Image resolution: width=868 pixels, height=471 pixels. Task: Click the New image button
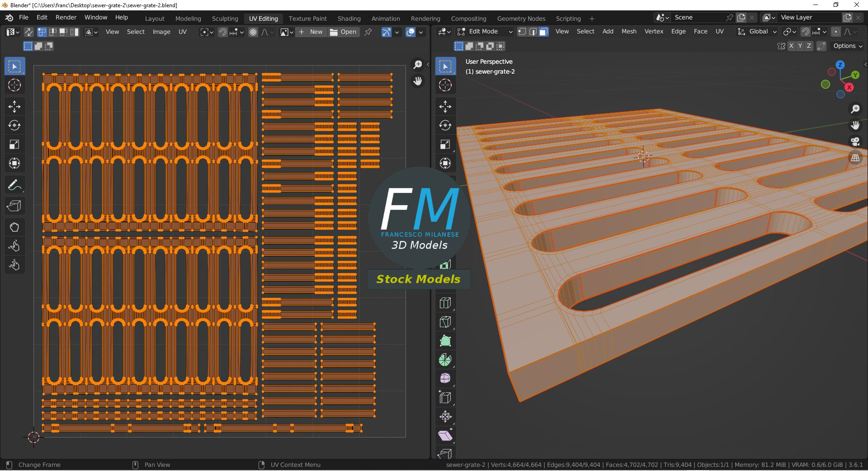311,32
